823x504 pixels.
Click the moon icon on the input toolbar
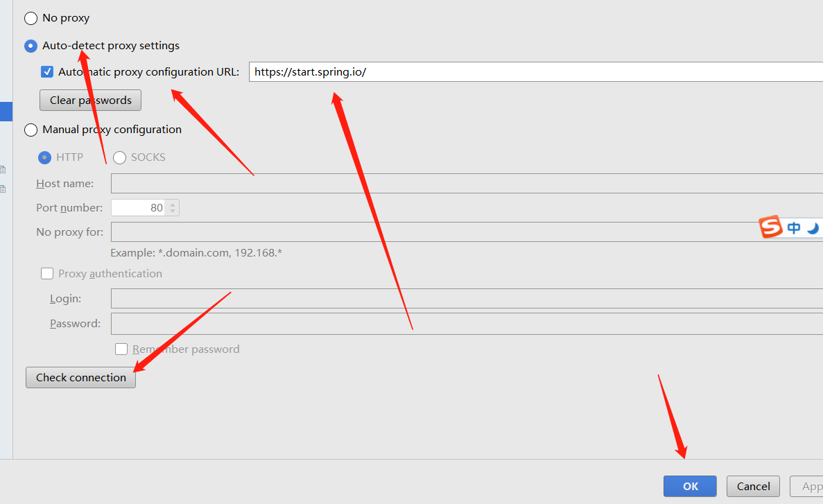[813, 228]
